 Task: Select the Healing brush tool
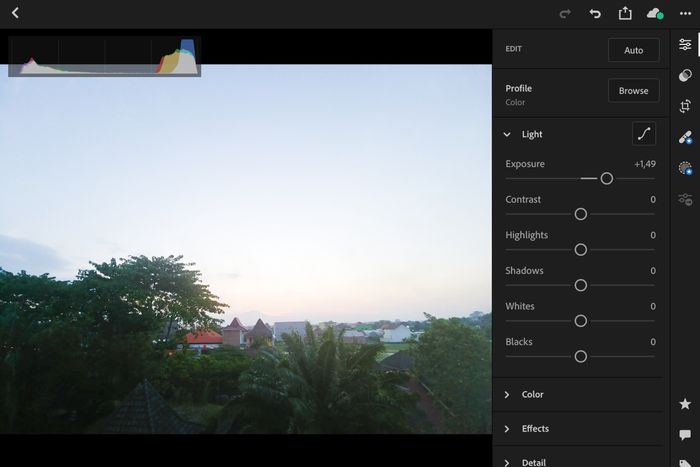coord(685,137)
